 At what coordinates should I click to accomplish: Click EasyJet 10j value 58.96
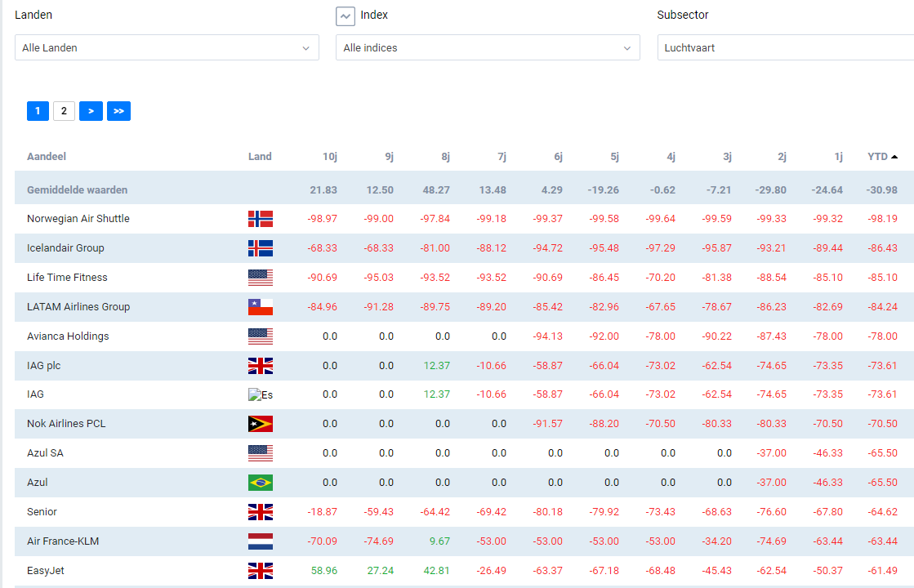[324, 571]
